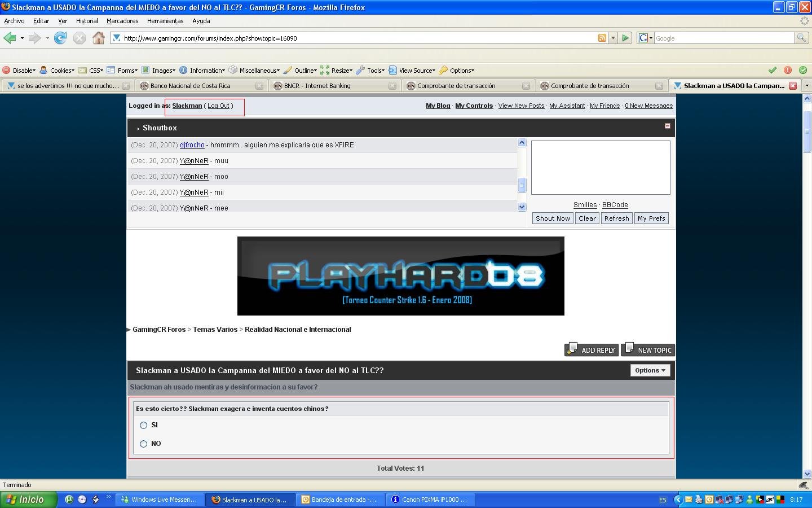Click the Shout Now button
This screenshot has width=812, height=508.
(x=553, y=218)
